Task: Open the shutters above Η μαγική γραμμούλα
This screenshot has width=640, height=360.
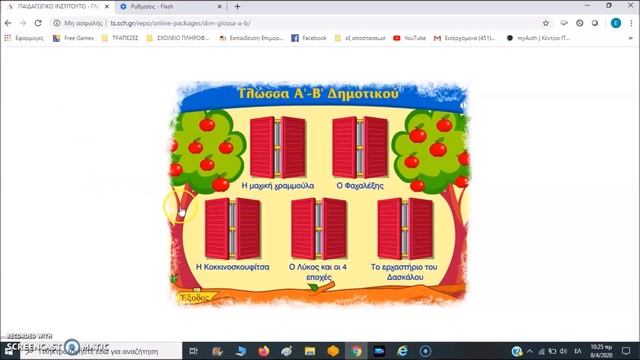Action: 278,147
